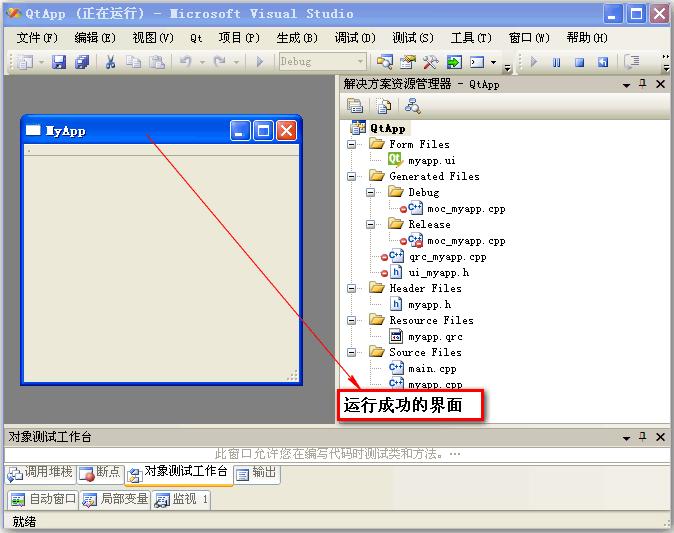Screen dimensions: 674x533
Task: Collapse the Debug subfolder
Action: [x=371, y=192]
